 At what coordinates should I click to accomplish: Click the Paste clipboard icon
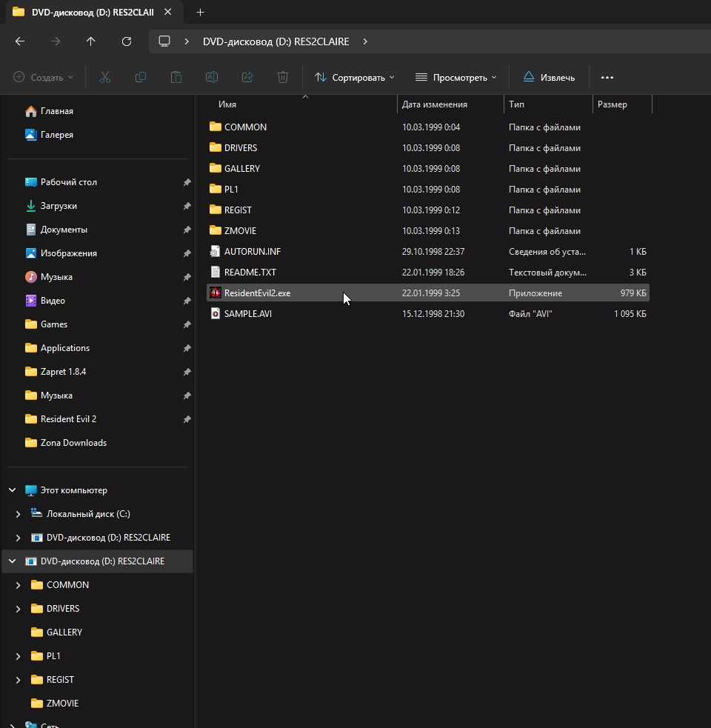(x=176, y=77)
